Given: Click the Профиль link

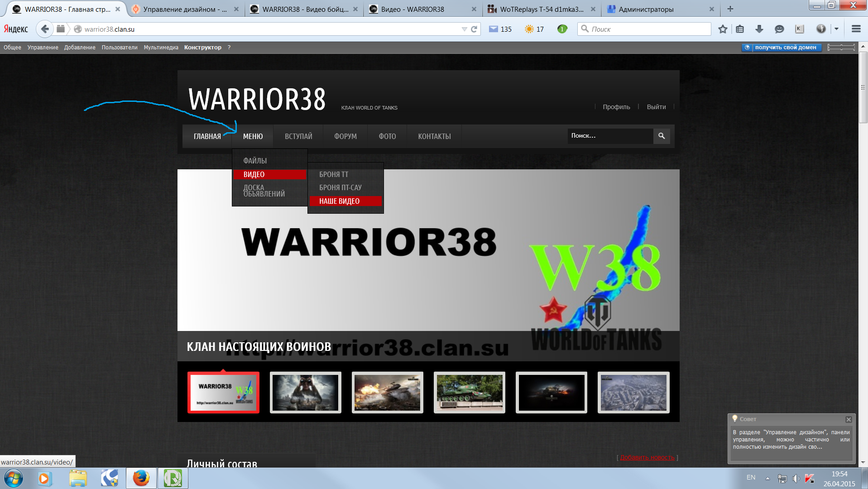Looking at the screenshot, I should [616, 107].
